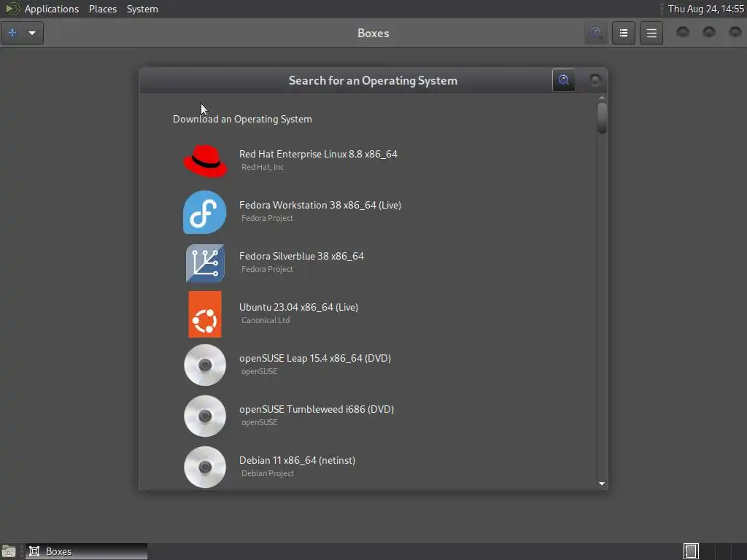
Task: Open the System menu
Action: tap(142, 9)
